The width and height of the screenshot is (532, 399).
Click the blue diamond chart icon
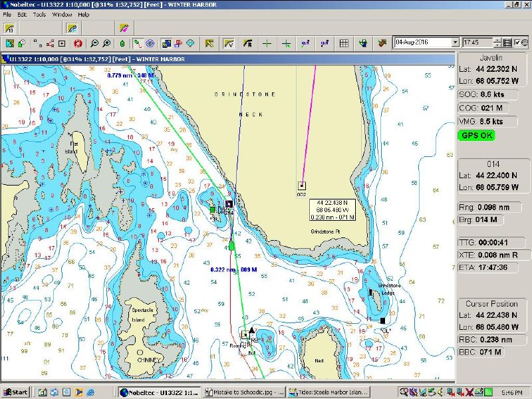click(x=191, y=43)
